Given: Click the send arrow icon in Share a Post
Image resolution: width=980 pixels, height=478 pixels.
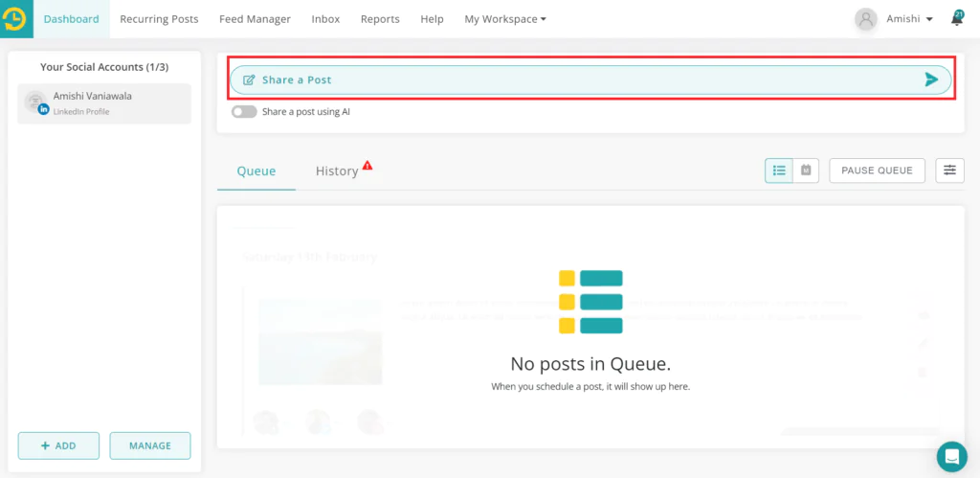Looking at the screenshot, I should 931,80.
